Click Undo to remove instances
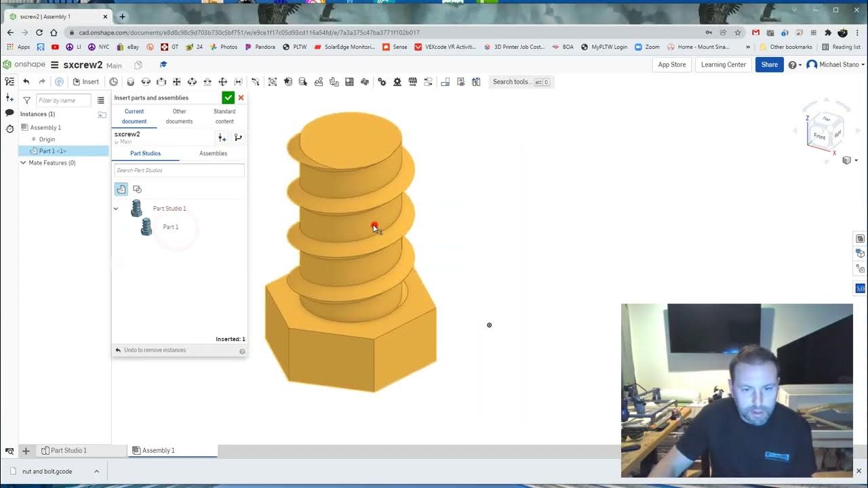 150,350
